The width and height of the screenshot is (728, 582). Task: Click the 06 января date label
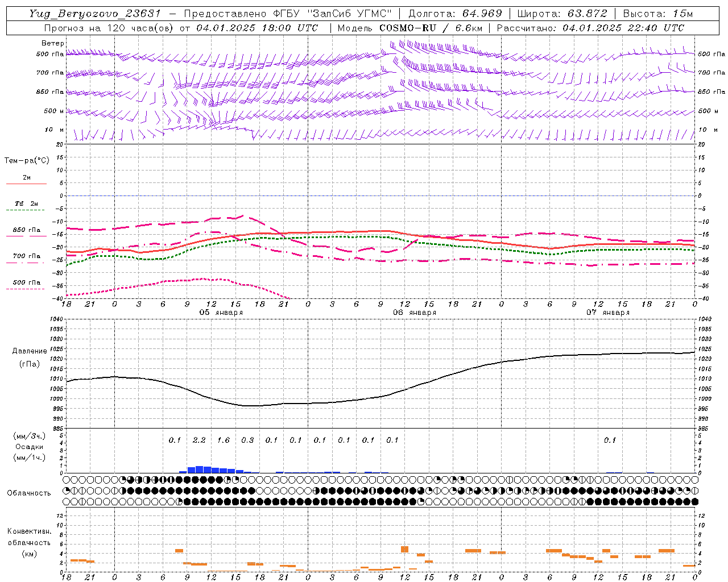(415, 313)
